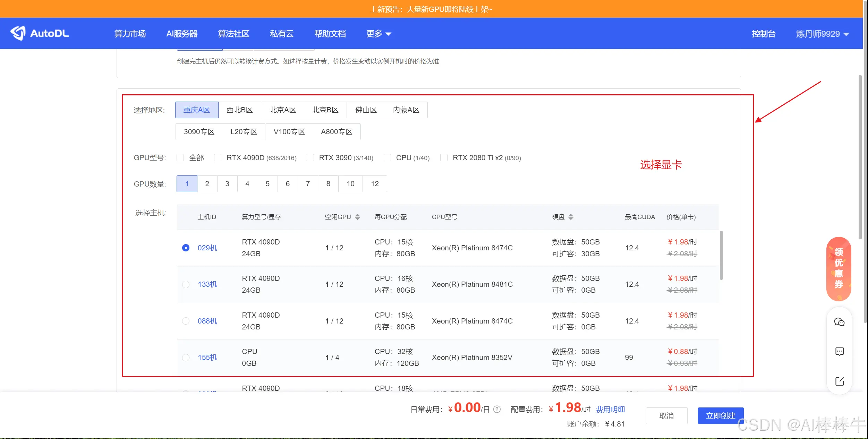Viewport: 868px width, 439px height.
Task: Check the RTX 4090D checkbox
Action: pyautogui.click(x=218, y=158)
